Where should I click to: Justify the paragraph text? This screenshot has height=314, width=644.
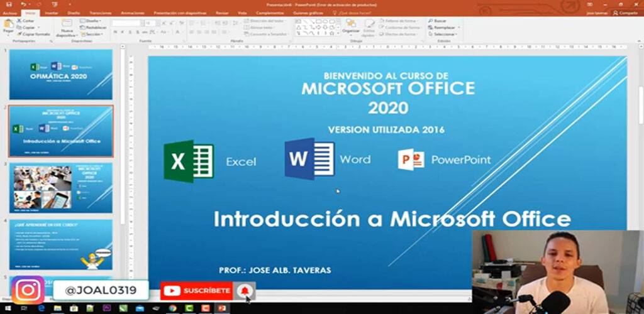pyautogui.click(x=214, y=32)
